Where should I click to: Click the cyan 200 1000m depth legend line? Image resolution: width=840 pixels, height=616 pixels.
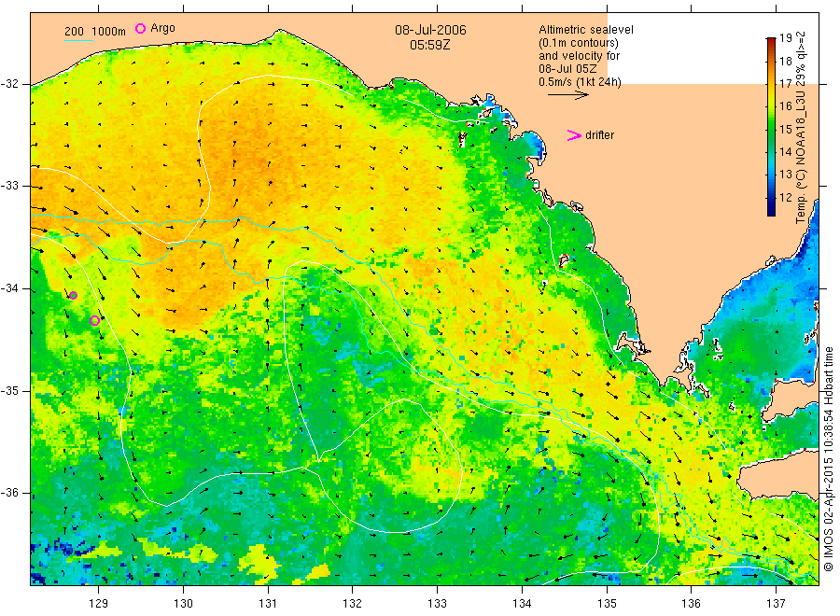coord(78,39)
